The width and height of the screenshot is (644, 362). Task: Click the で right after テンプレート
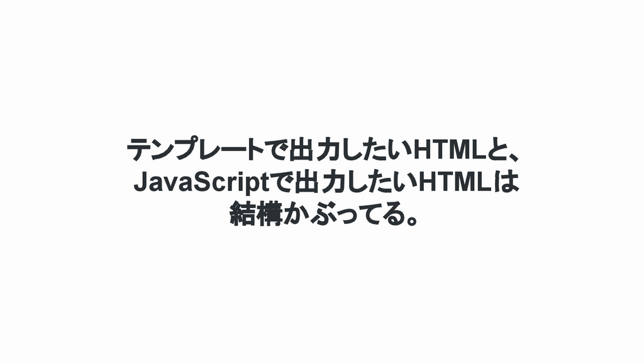276,150
